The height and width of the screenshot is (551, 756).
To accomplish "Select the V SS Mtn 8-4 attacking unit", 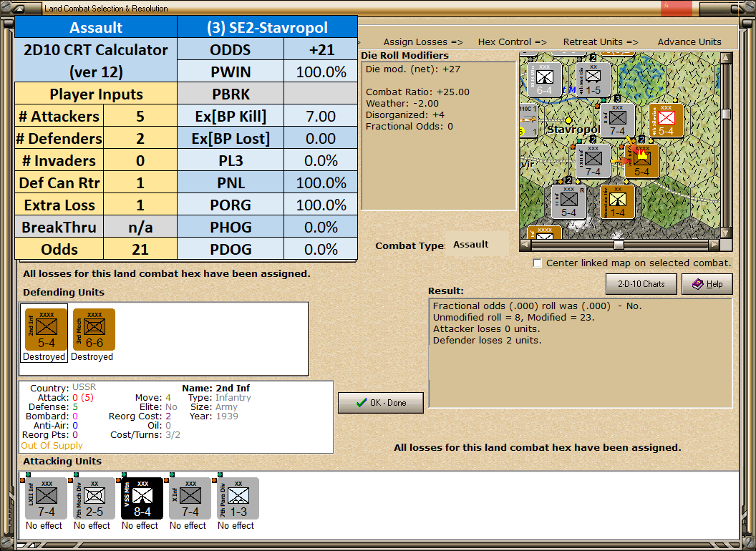I will click(x=142, y=499).
